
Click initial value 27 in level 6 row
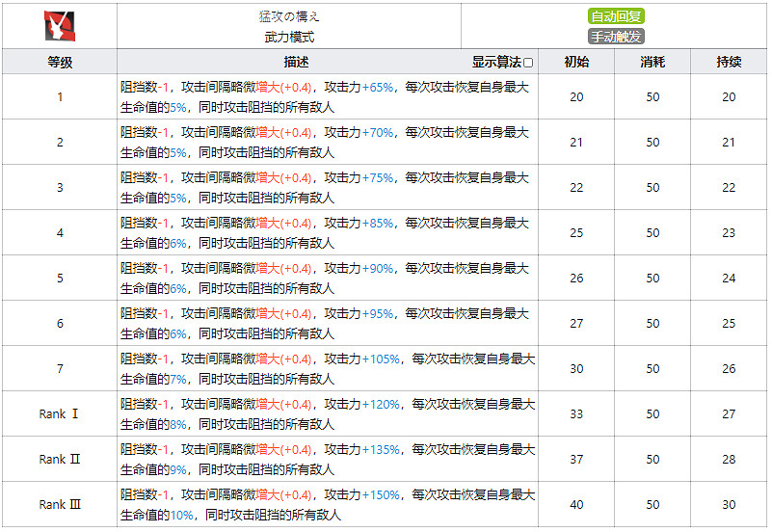[576, 323]
